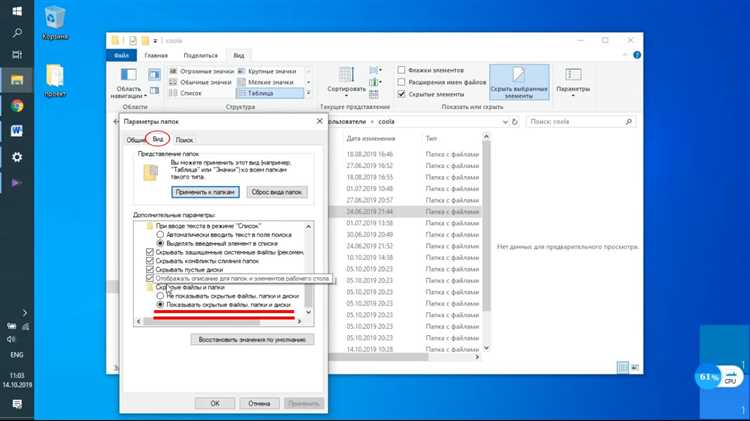Collapse the ribbon with the chevron near Help
This screenshot has width=750, height=421.
pos(624,55)
